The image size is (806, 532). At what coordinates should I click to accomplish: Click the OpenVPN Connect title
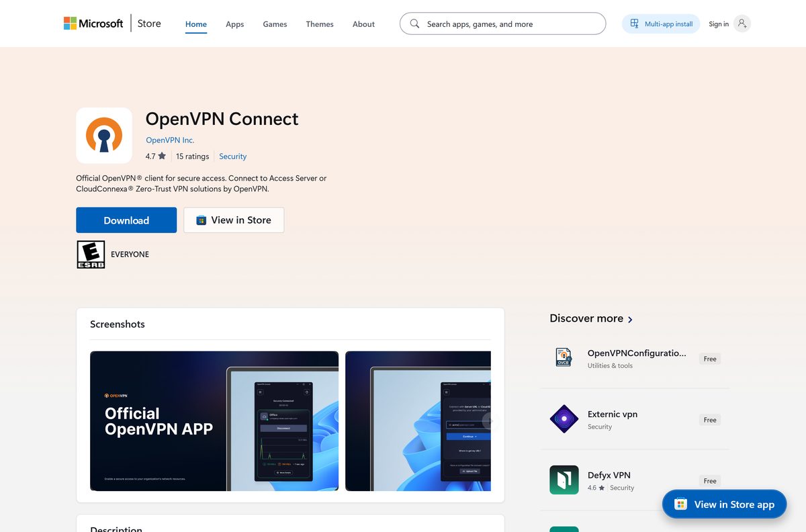(x=222, y=119)
